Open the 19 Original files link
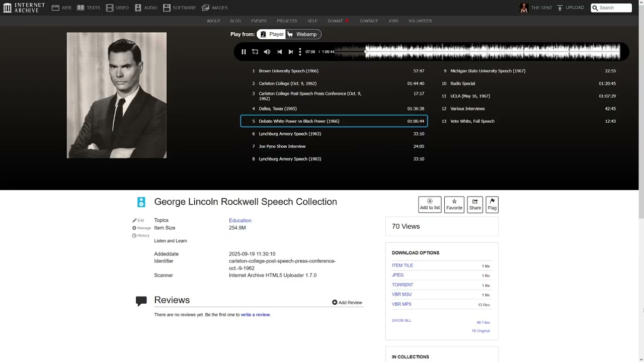The image size is (644, 362). point(480,331)
